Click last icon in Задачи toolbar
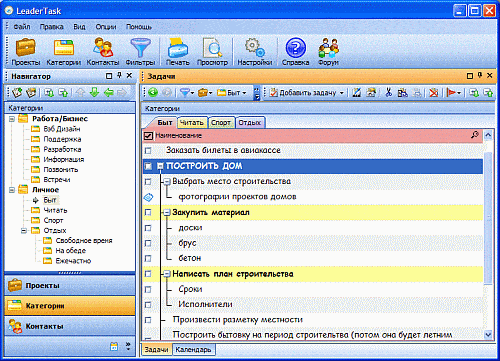 488,92
